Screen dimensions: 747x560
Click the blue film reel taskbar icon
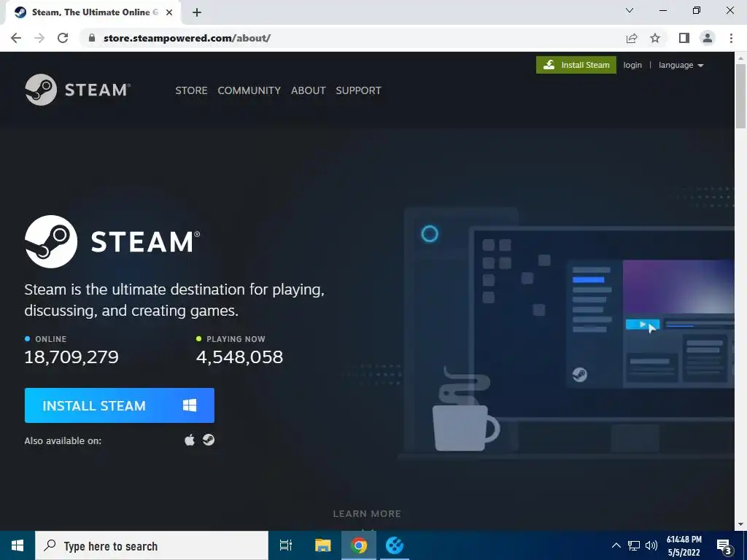click(395, 545)
